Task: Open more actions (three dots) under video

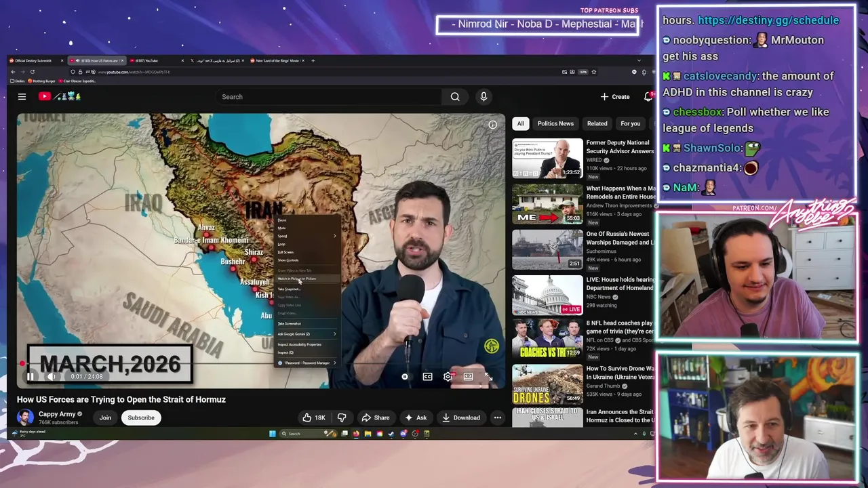Action: tap(498, 418)
